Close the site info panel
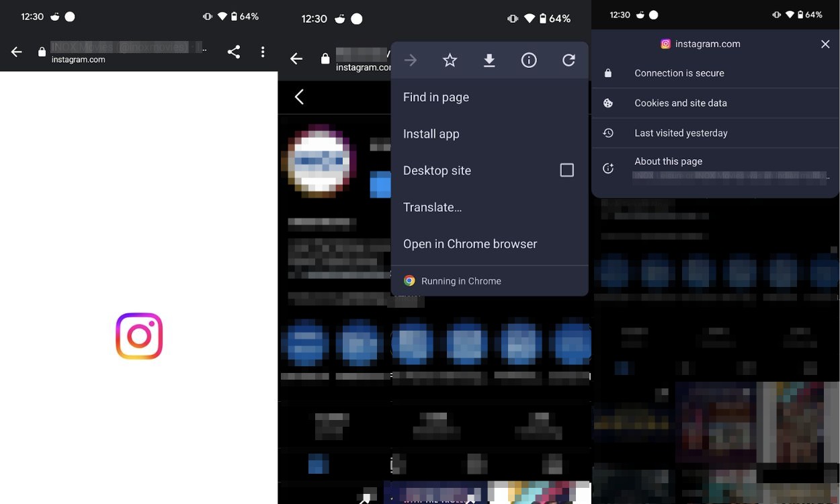Image resolution: width=840 pixels, height=504 pixels. tap(825, 44)
